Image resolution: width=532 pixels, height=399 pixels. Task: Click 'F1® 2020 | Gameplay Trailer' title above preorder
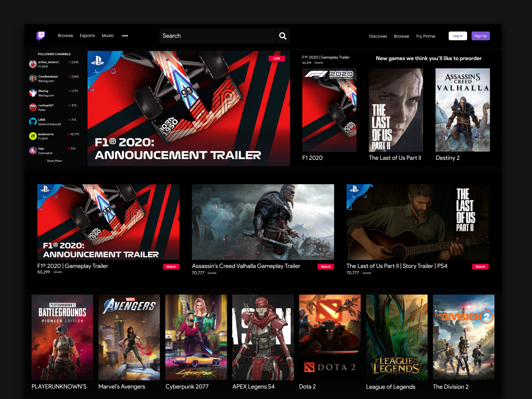point(326,57)
